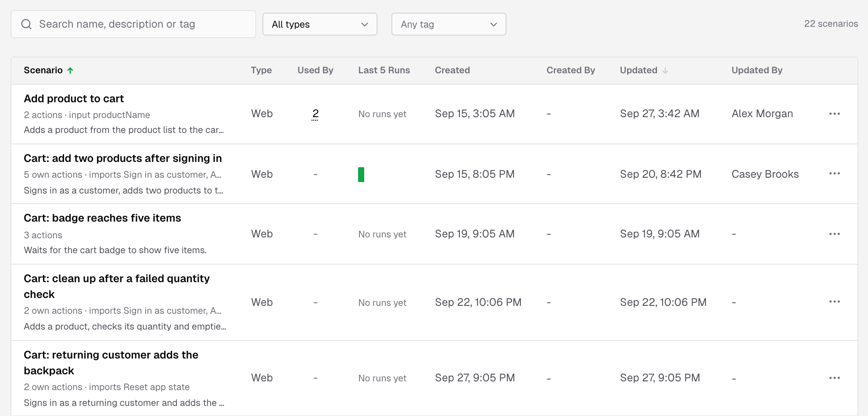Open Cart: returning customer adds the backpack
The width and height of the screenshot is (868, 416).
click(111, 363)
